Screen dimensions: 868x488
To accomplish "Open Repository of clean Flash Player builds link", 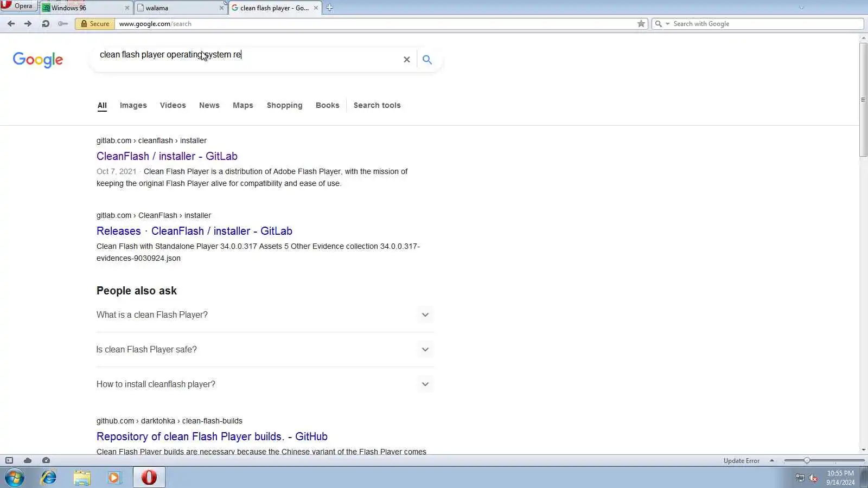I will [212, 436].
